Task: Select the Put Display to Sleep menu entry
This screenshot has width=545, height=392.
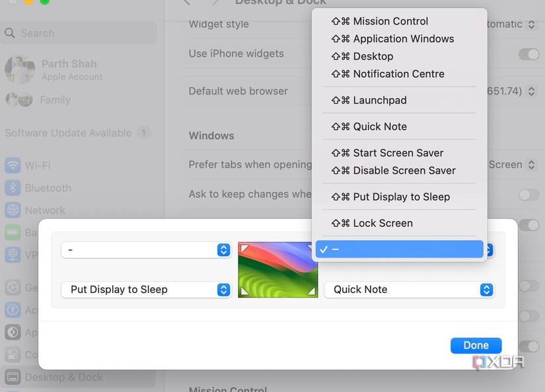Action: 400,197
